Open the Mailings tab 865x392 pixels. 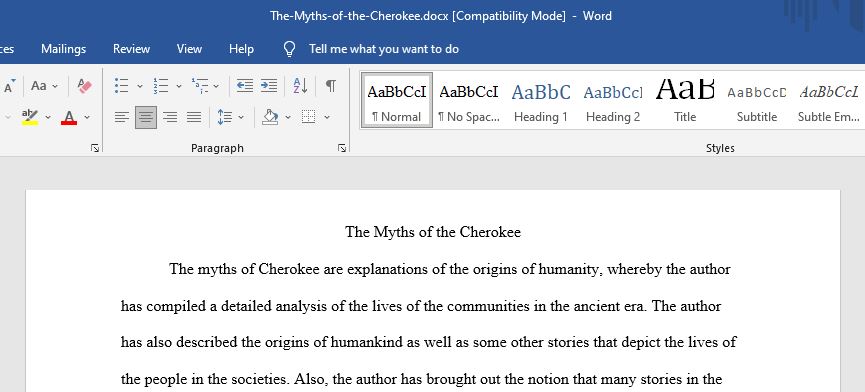pyautogui.click(x=63, y=49)
